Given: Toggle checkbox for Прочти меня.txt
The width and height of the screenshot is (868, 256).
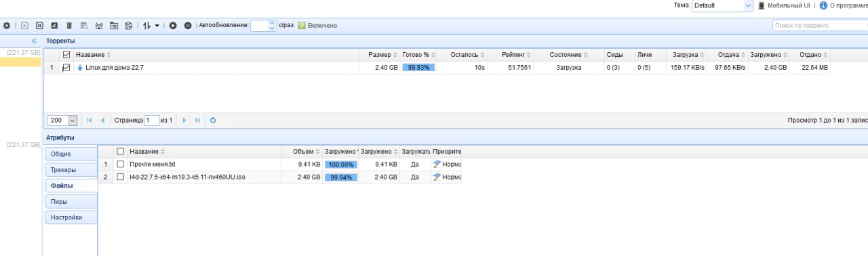Looking at the screenshot, I should pos(121,164).
